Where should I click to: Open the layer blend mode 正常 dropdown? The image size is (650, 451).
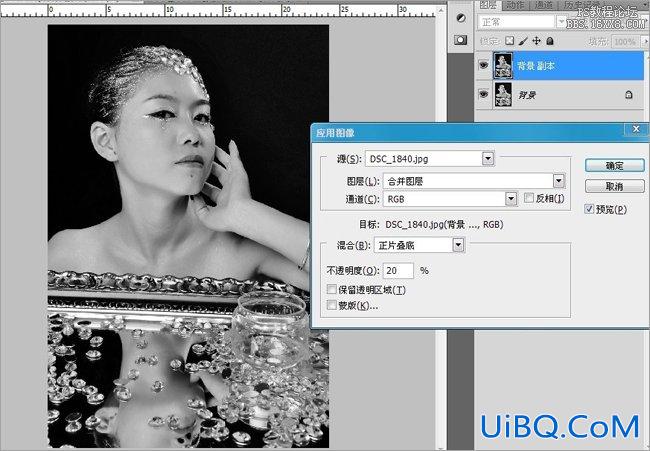(x=560, y=22)
